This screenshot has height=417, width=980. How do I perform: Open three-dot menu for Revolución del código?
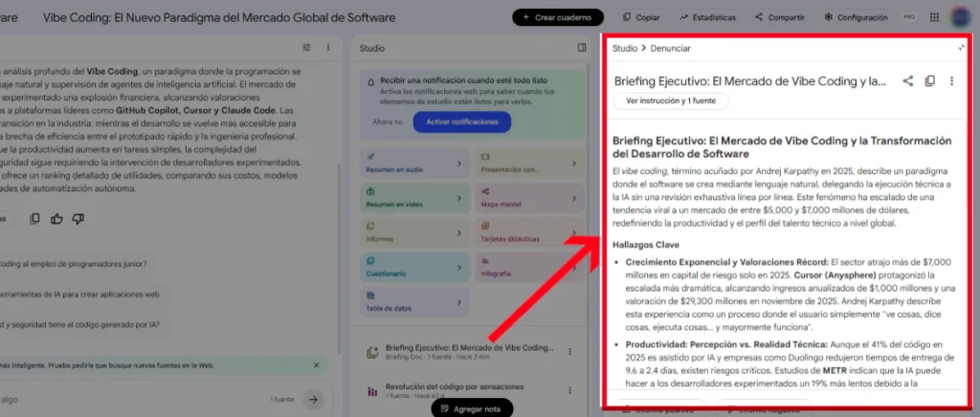(x=569, y=391)
